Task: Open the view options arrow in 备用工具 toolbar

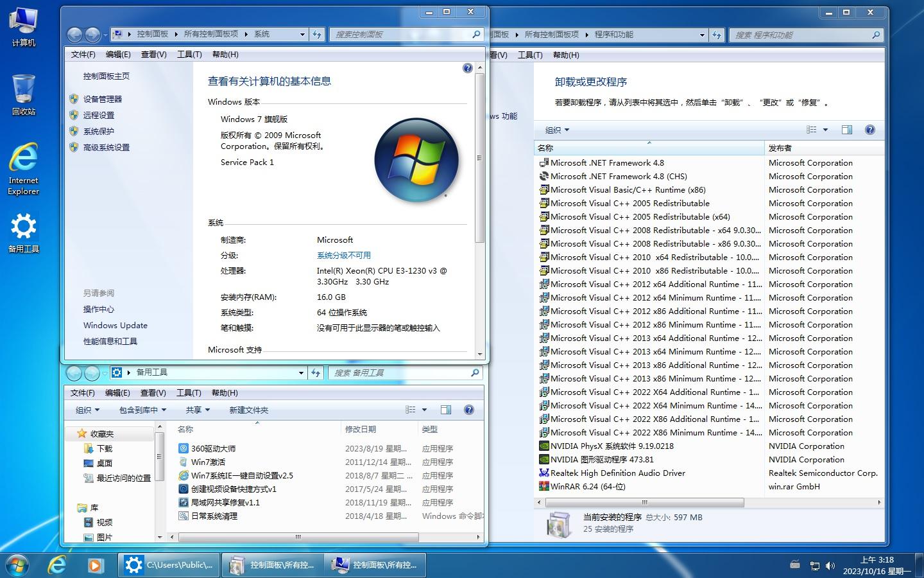Action: [424, 410]
